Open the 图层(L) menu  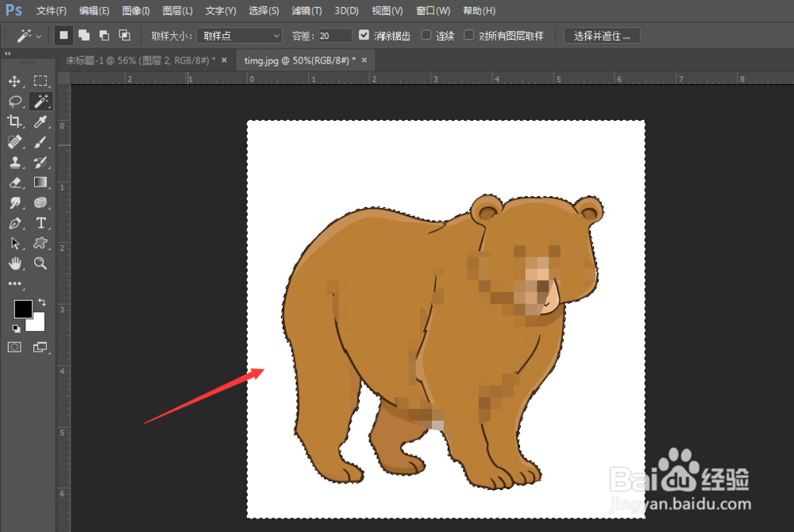point(177,10)
